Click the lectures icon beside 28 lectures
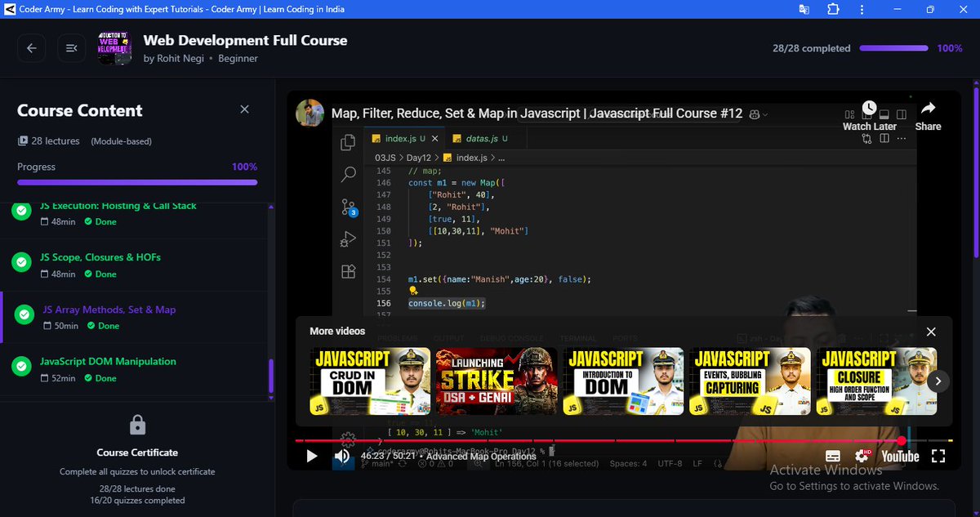The height and width of the screenshot is (517, 980). point(23,141)
